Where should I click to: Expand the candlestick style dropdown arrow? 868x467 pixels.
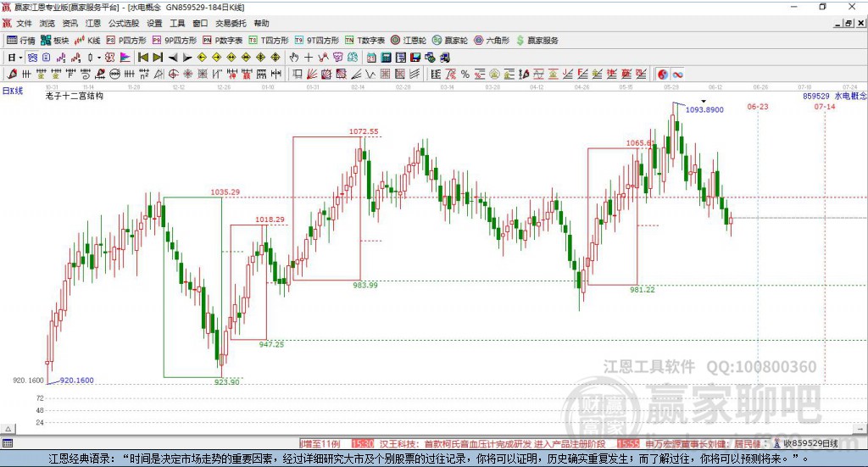pos(98,58)
